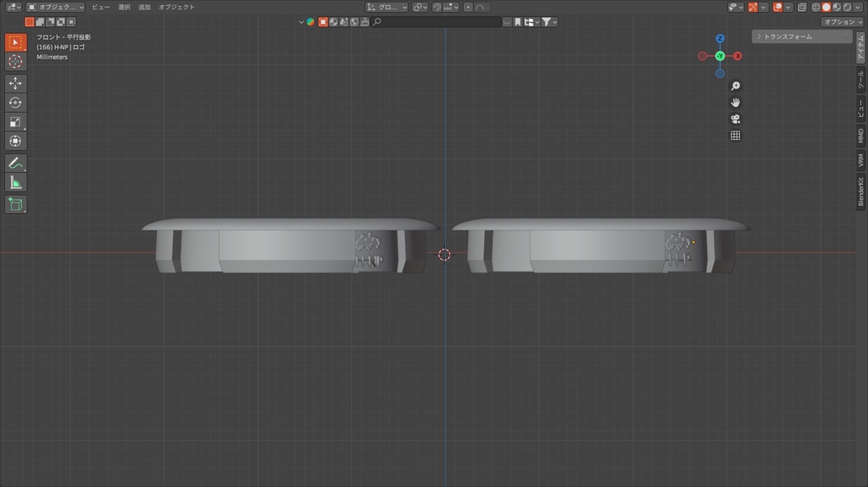The image size is (868, 487).
Task: Open transform orientation グロ... dropdown
Action: (x=387, y=7)
